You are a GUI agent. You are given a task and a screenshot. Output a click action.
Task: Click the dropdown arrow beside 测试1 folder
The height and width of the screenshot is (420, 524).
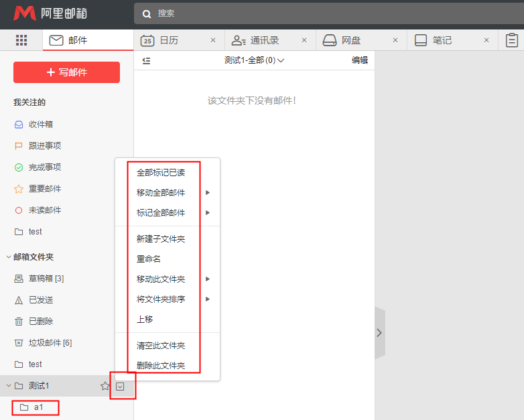(x=120, y=386)
